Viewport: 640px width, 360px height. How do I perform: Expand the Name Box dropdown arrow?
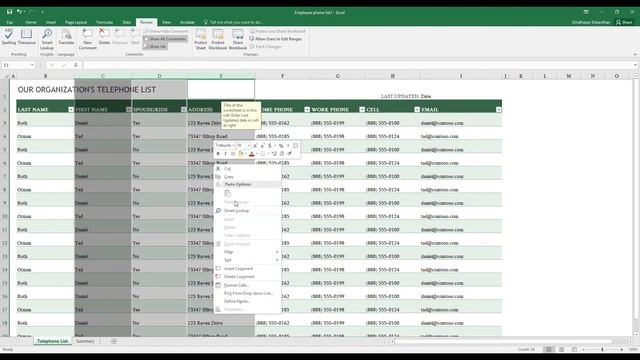pyautogui.click(x=32, y=65)
